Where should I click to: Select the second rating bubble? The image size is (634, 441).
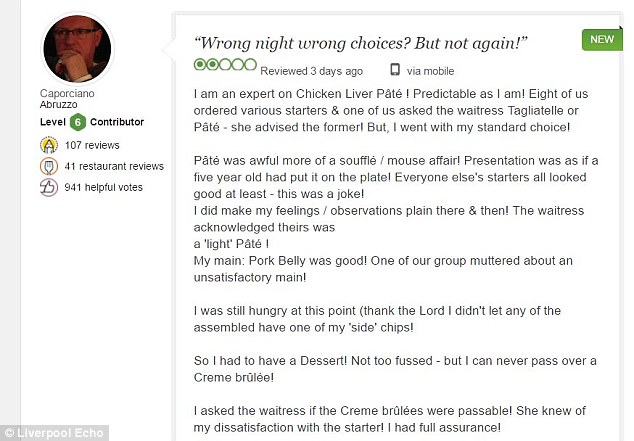[x=212, y=64]
